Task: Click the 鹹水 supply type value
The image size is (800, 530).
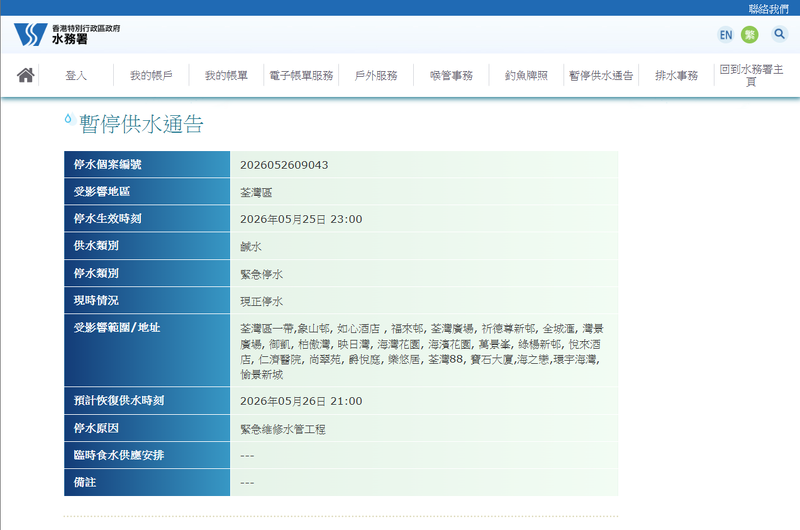Action: pyautogui.click(x=251, y=246)
